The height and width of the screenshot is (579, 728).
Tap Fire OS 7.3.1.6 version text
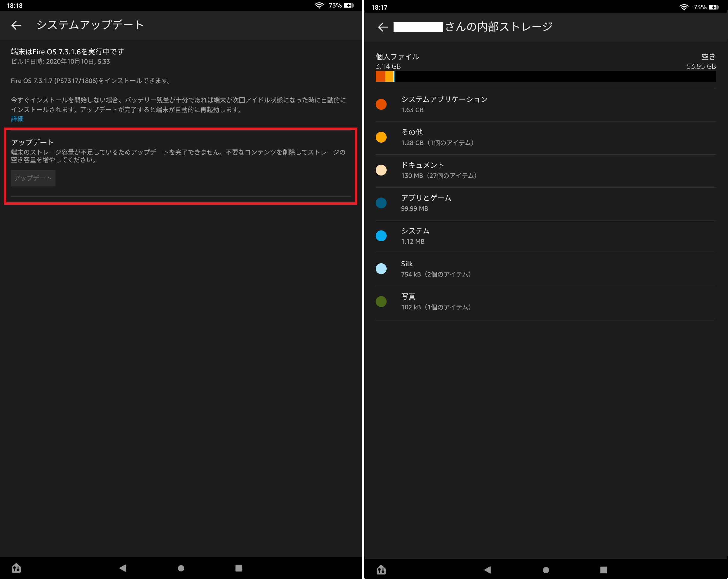[68, 52]
